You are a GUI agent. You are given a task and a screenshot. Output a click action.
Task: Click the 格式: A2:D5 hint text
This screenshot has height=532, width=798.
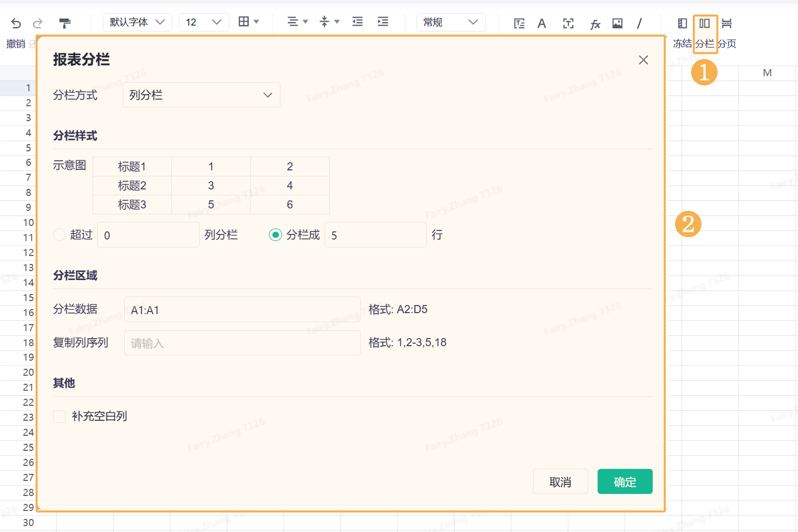click(x=398, y=309)
